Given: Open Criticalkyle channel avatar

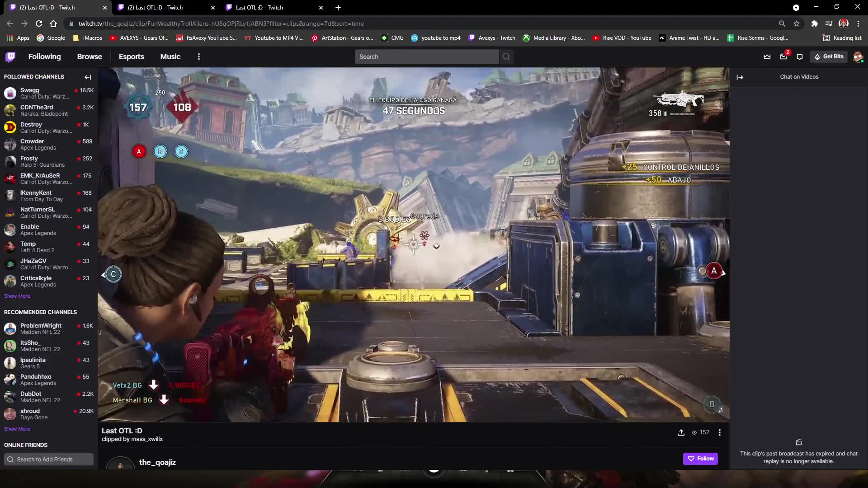Looking at the screenshot, I should (x=10, y=281).
